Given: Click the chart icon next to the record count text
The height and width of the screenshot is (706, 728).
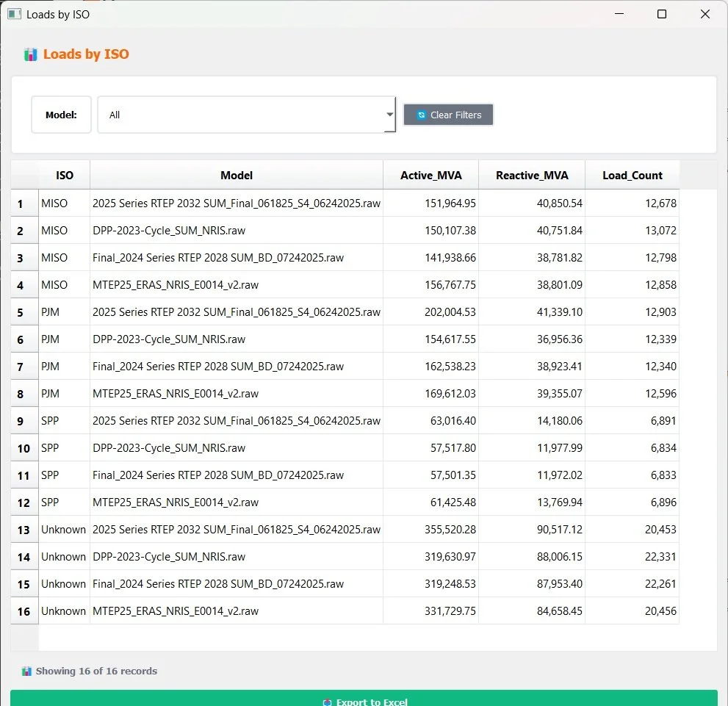Looking at the screenshot, I should click(27, 671).
